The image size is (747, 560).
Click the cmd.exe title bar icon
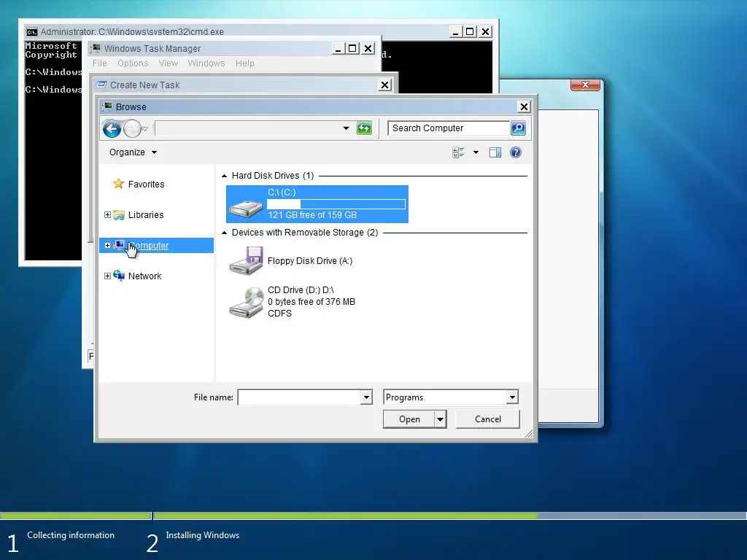32,32
